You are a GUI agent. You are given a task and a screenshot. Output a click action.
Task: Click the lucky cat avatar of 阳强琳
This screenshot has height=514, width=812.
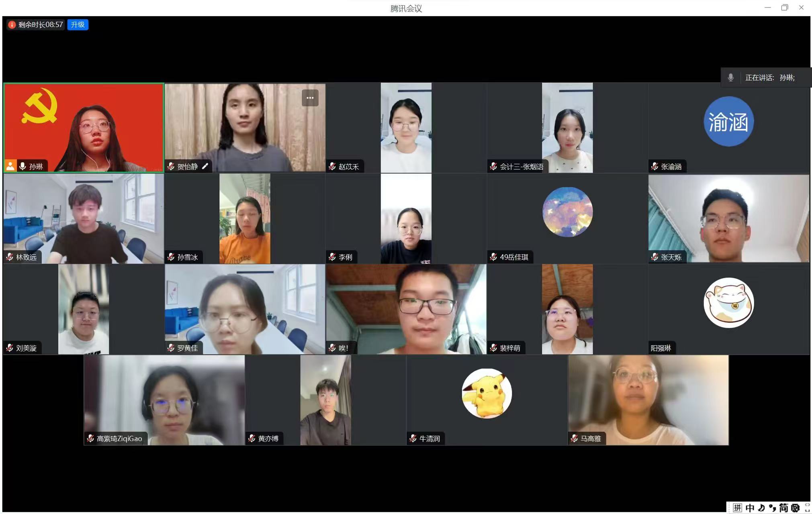(728, 303)
